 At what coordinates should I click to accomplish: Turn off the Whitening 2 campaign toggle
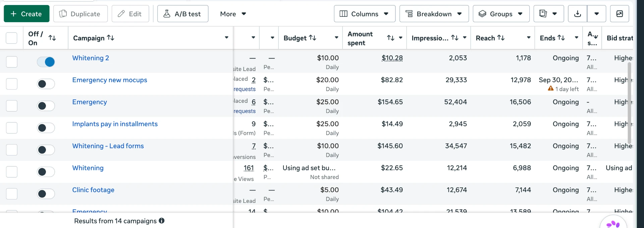(x=46, y=62)
